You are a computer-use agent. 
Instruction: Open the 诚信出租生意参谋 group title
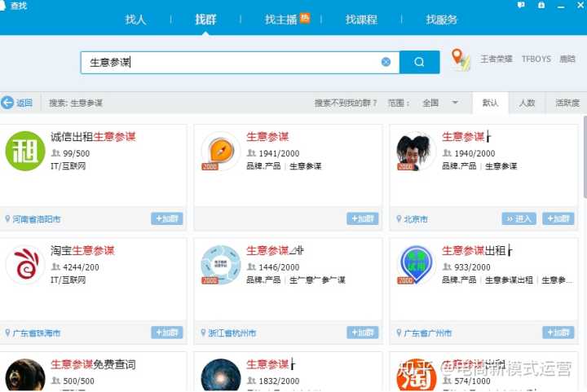[93, 137]
